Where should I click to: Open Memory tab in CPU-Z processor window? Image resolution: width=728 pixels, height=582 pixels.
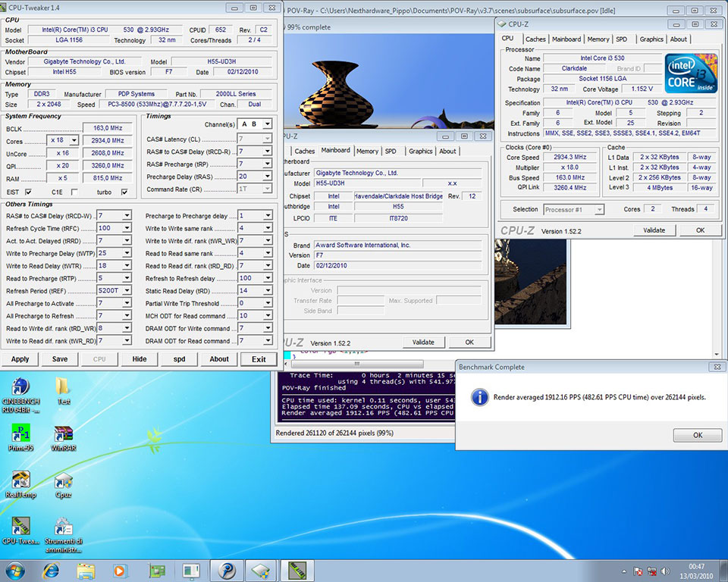[x=598, y=39]
